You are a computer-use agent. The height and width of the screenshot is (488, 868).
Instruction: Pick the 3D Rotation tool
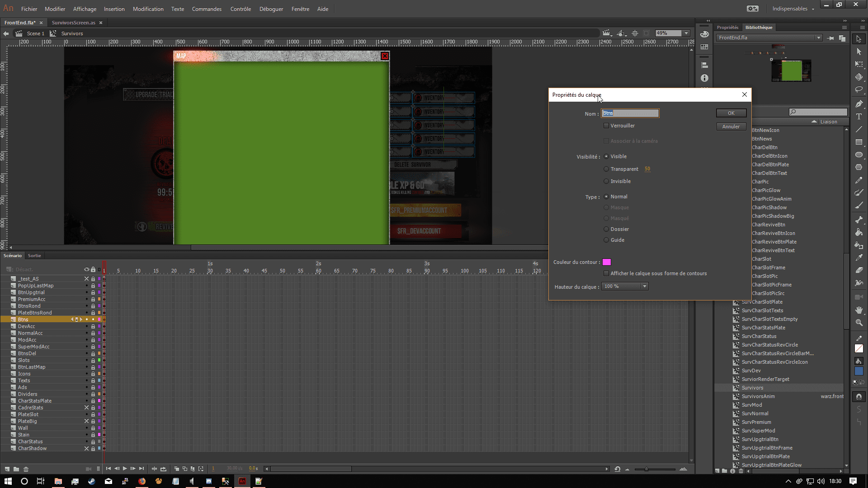859,77
